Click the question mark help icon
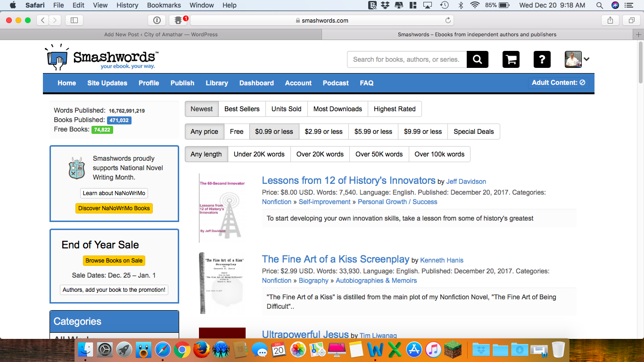This screenshot has width=644, height=362. click(x=542, y=59)
